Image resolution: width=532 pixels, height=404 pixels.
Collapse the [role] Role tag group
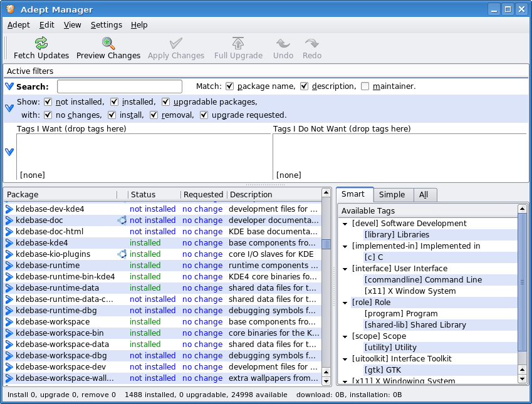[345, 303]
